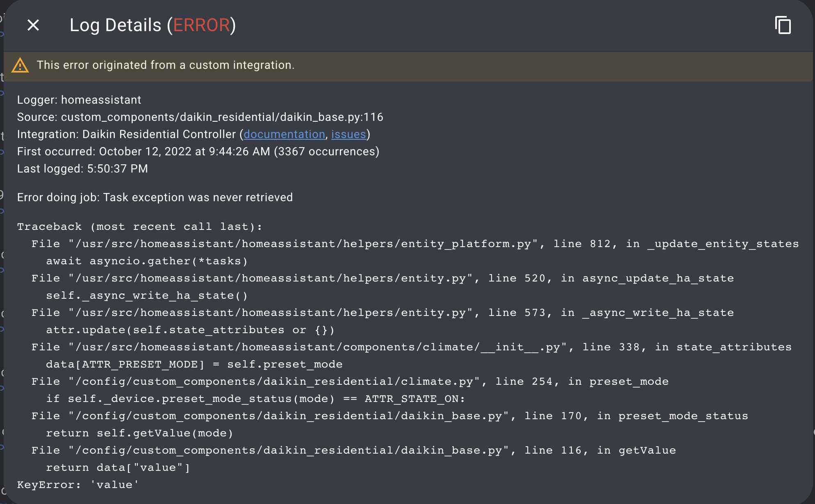This screenshot has width=815, height=504.
Task: Select the Task exception error message
Action: [155, 197]
